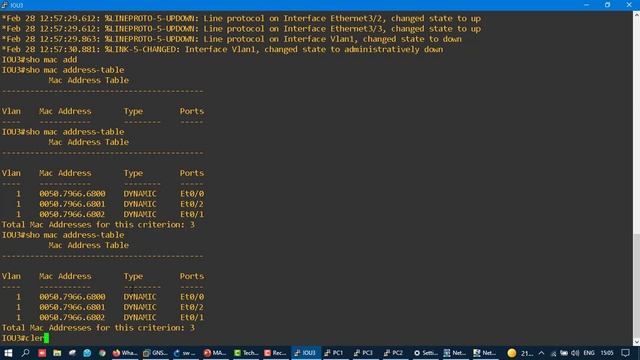Open the battery tray icon

pyautogui.click(x=564, y=353)
